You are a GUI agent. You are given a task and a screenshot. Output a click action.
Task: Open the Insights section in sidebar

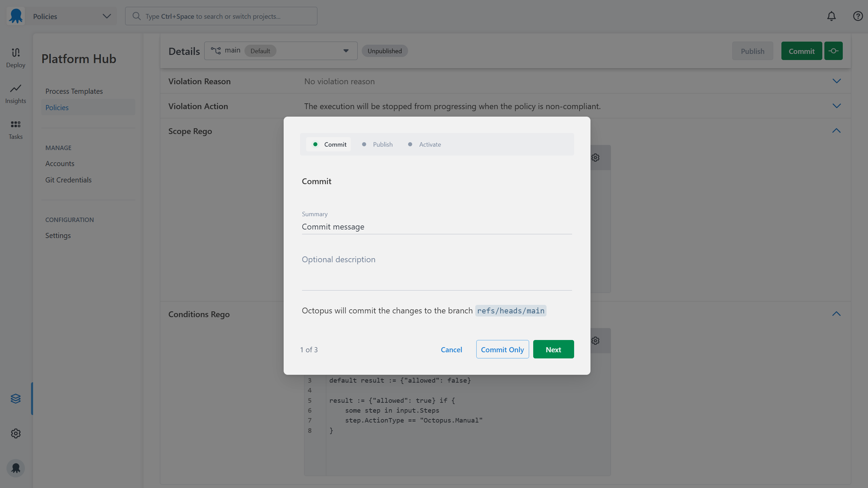(x=15, y=94)
